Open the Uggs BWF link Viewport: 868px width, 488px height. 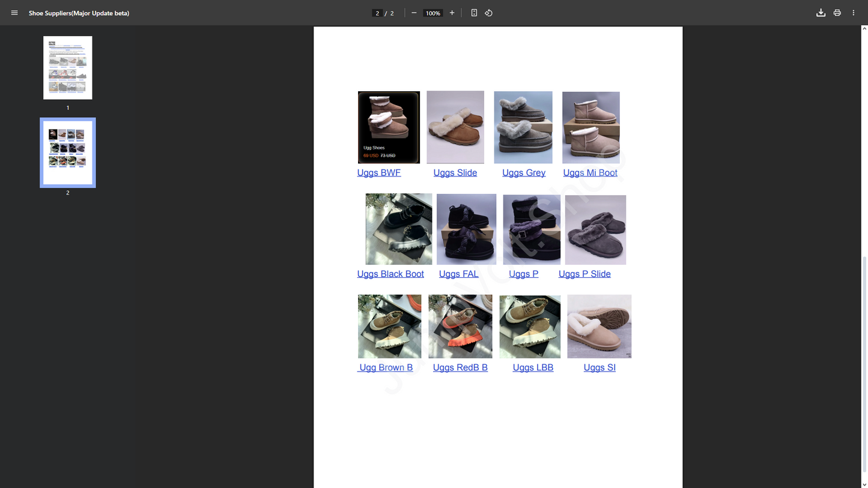point(378,173)
